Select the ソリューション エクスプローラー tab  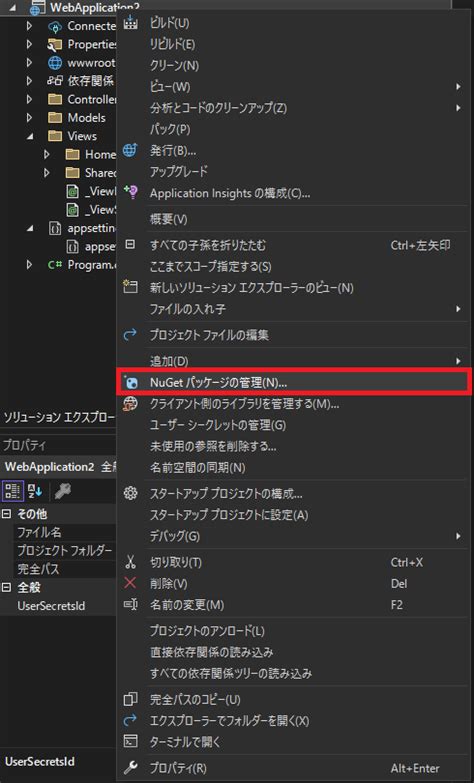pyautogui.click(x=58, y=417)
